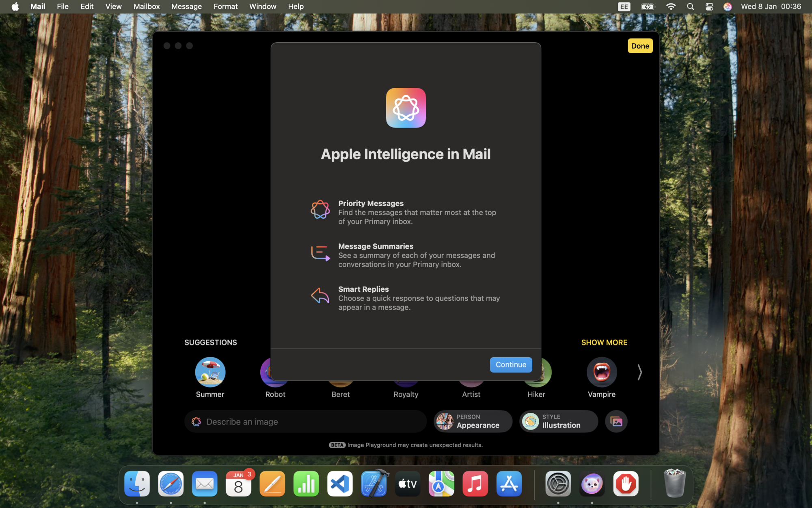This screenshot has width=812, height=508.
Task: Open the View menu
Action: click(x=113, y=7)
